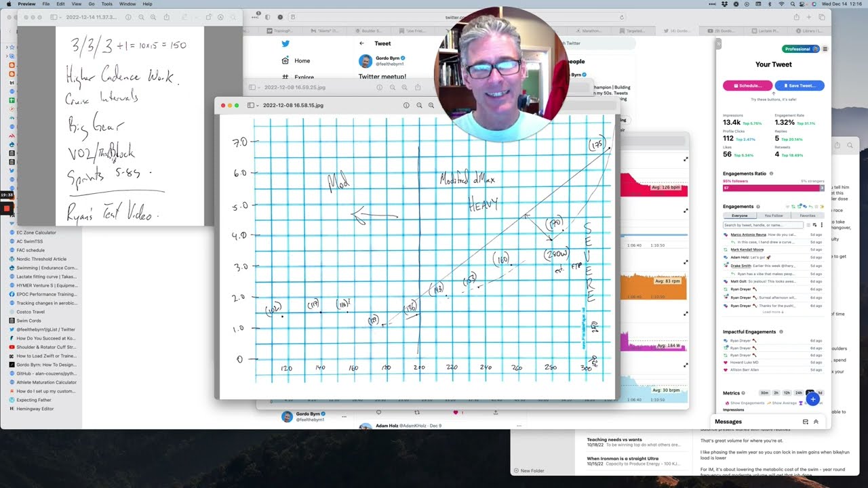
Task: Zoom in on the 11.37.3 notes window
Action: tap(153, 17)
